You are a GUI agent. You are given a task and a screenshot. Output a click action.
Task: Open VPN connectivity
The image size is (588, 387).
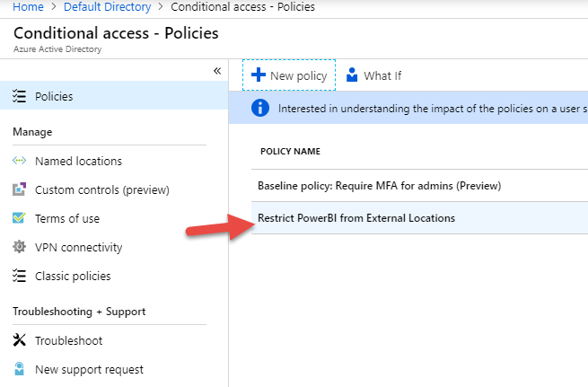pyautogui.click(x=78, y=248)
